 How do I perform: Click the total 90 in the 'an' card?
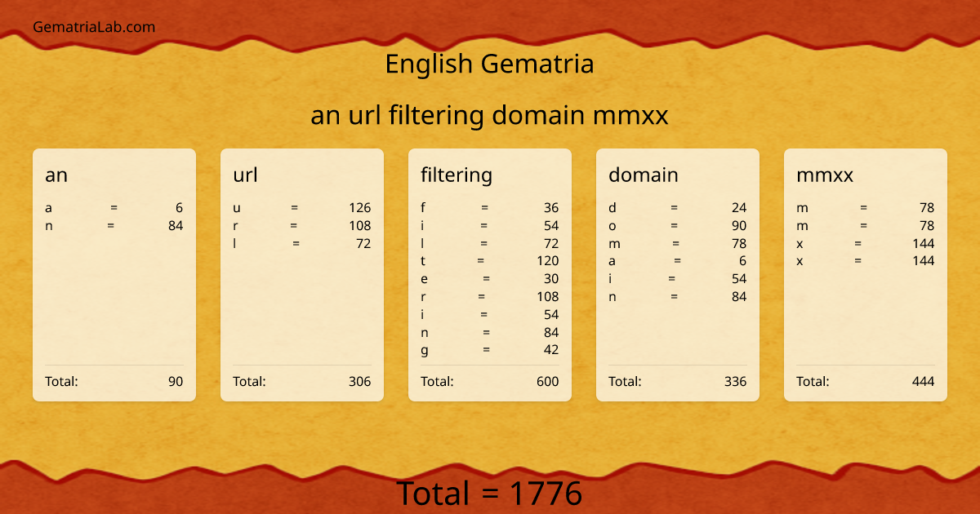(x=176, y=381)
